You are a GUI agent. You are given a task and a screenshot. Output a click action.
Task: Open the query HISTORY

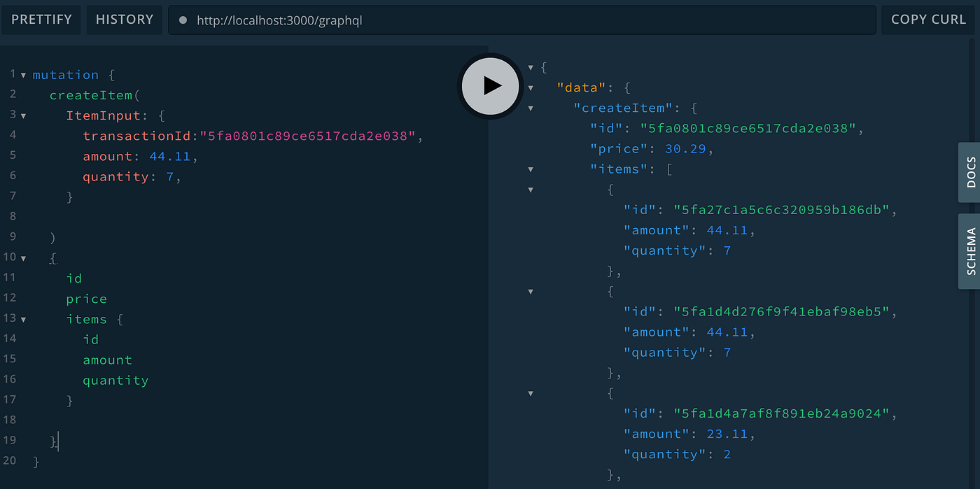(x=124, y=20)
